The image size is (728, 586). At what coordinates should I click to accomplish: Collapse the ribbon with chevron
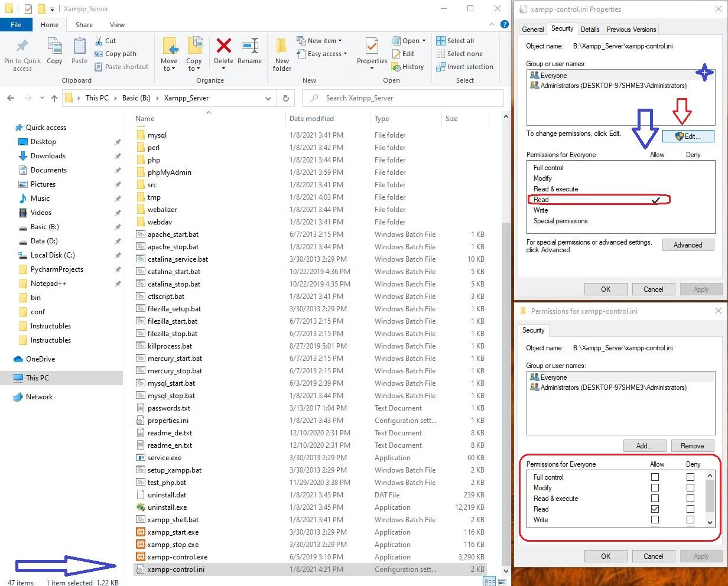(492, 25)
